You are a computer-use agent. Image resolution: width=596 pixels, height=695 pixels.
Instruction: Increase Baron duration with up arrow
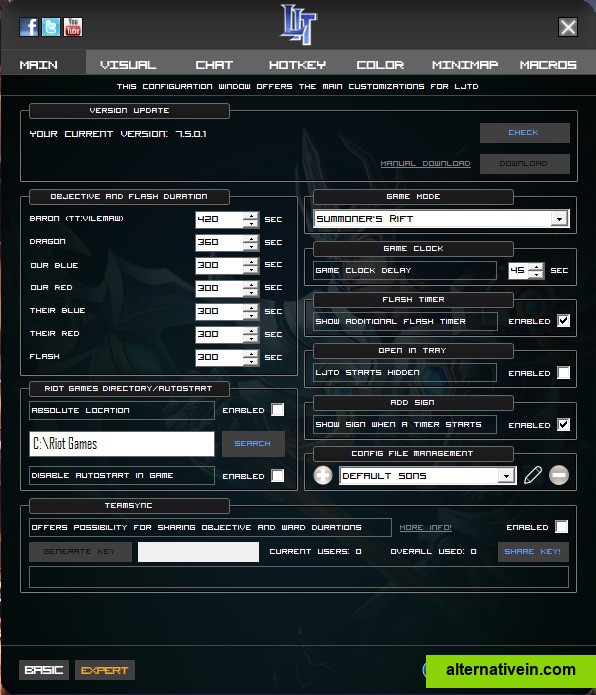(251, 215)
